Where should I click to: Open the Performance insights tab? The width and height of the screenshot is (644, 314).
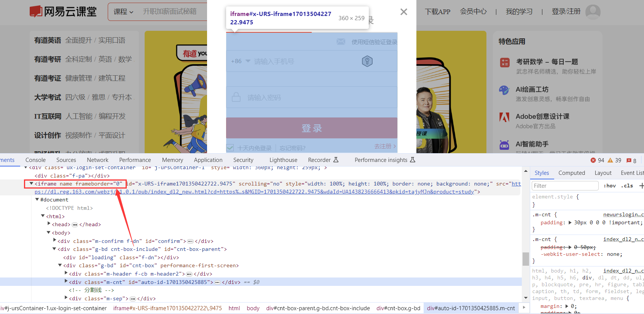tap(385, 160)
